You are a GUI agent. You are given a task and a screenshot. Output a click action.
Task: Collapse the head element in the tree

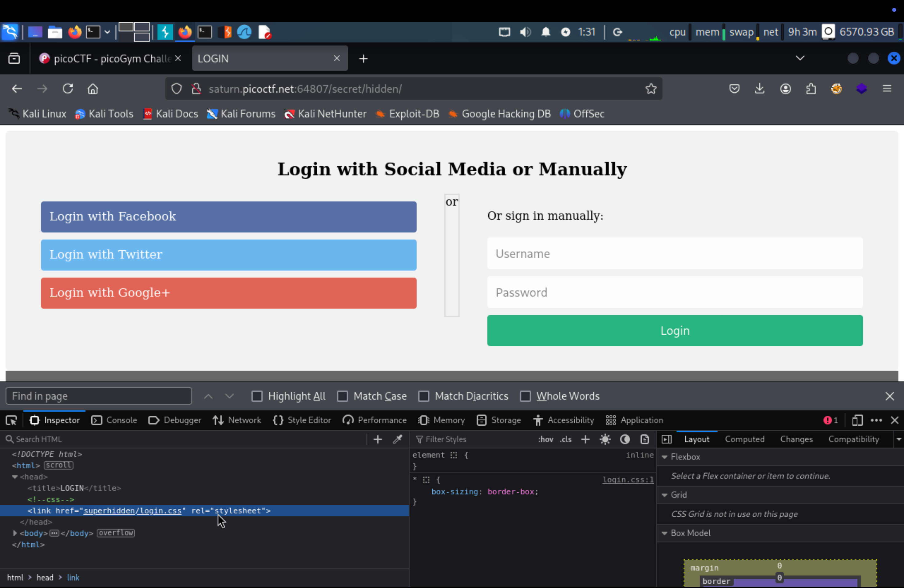tap(15, 477)
